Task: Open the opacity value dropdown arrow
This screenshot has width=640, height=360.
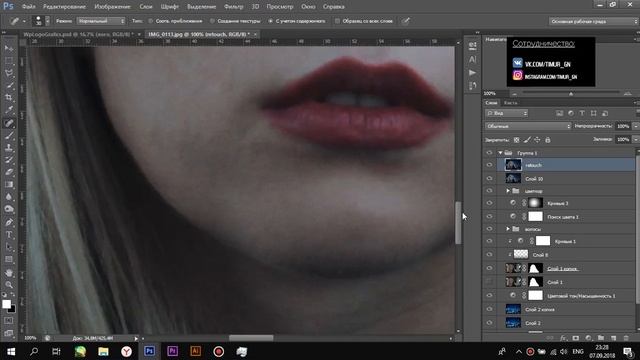Action: click(x=635, y=126)
